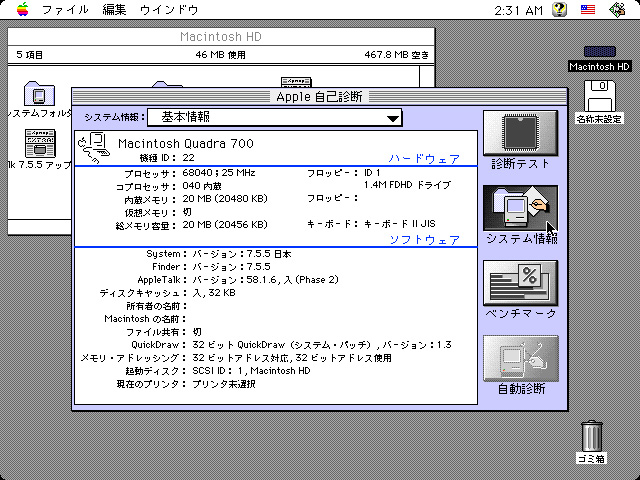This screenshot has height=480, width=640.
Task: Click the help balloon icon in menu bar
Action: (x=559, y=9)
